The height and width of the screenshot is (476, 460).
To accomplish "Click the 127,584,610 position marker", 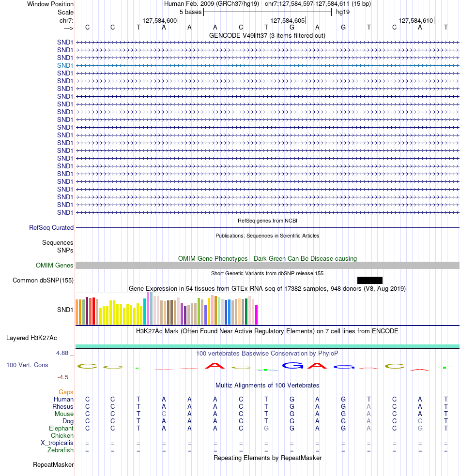I will click(x=416, y=21).
